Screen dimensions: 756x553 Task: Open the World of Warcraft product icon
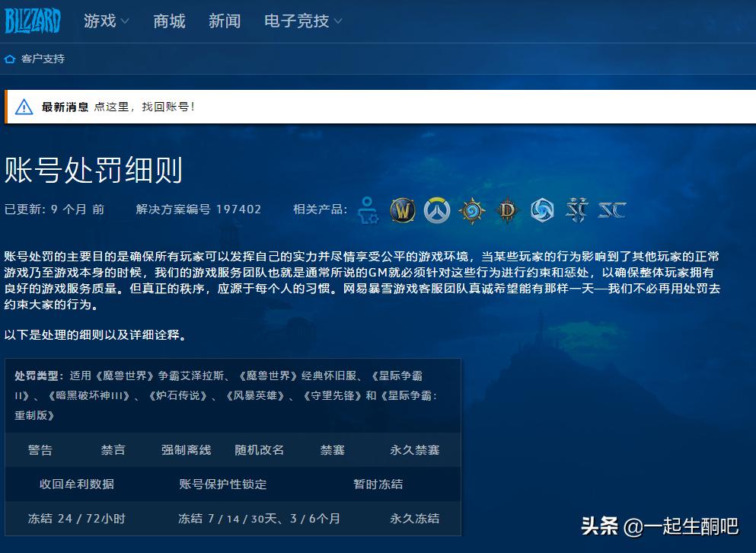pos(402,210)
